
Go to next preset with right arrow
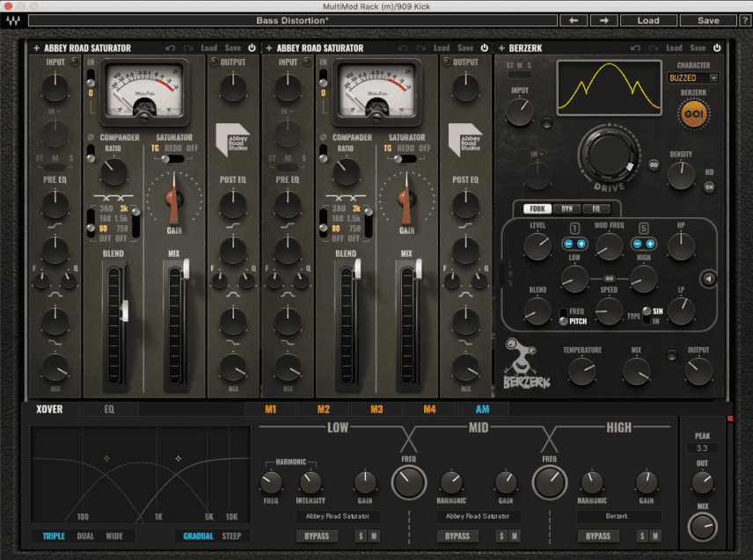point(604,20)
